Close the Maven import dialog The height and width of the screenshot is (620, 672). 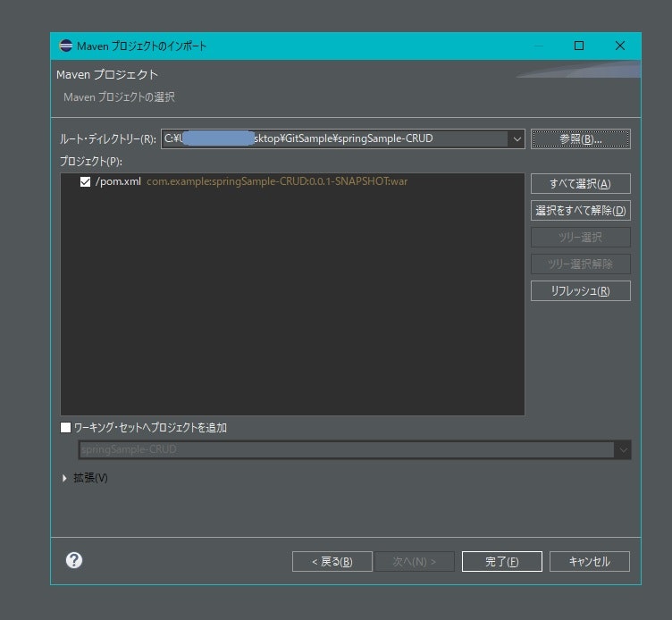(619, 46)
